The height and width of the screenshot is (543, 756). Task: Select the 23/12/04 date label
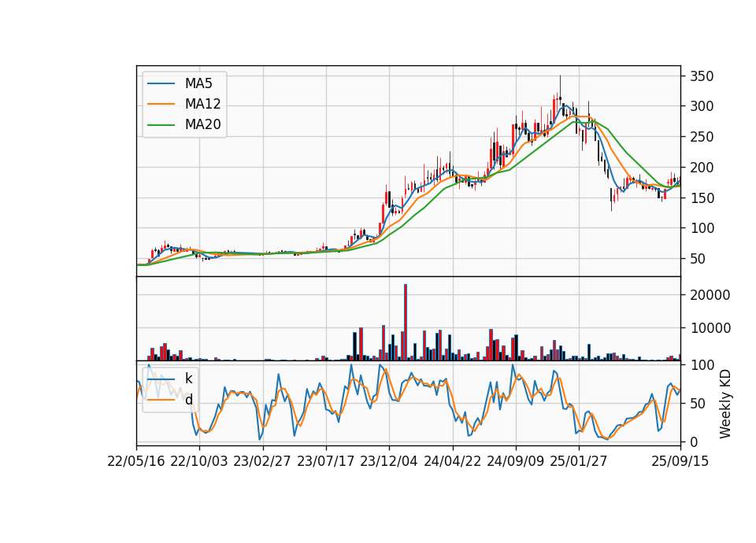point(389,461)
